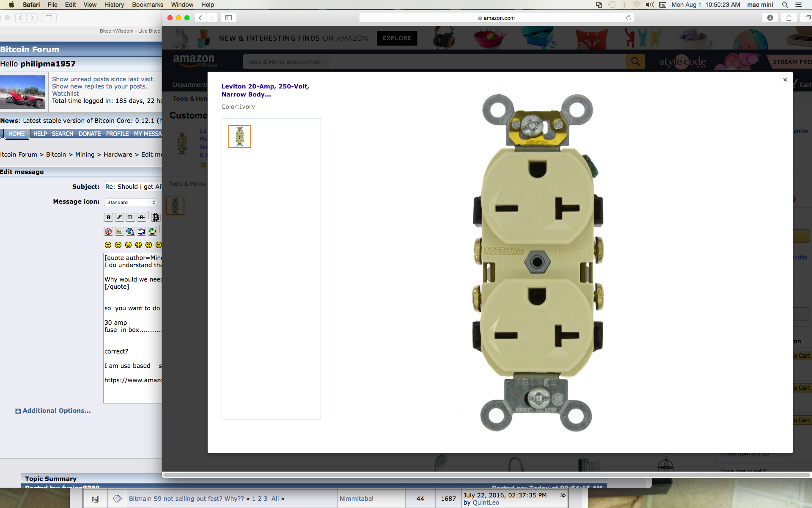
Task: Toggle sidebar in the background Safari window
Action: (49, 18)
